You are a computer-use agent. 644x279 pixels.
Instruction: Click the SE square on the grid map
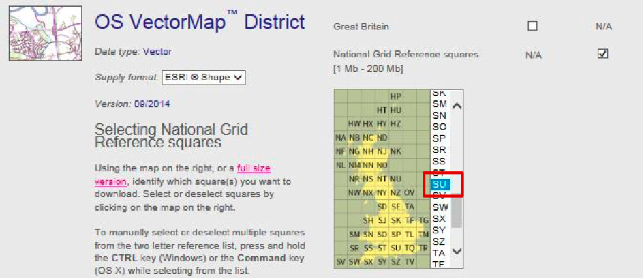coord(395,206)
